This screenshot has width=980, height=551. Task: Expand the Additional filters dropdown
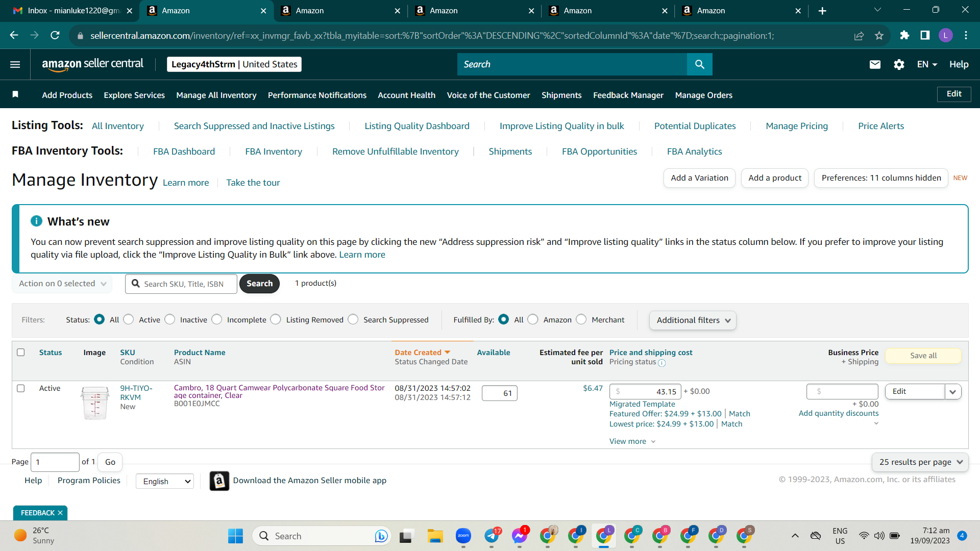click(693, 320)
